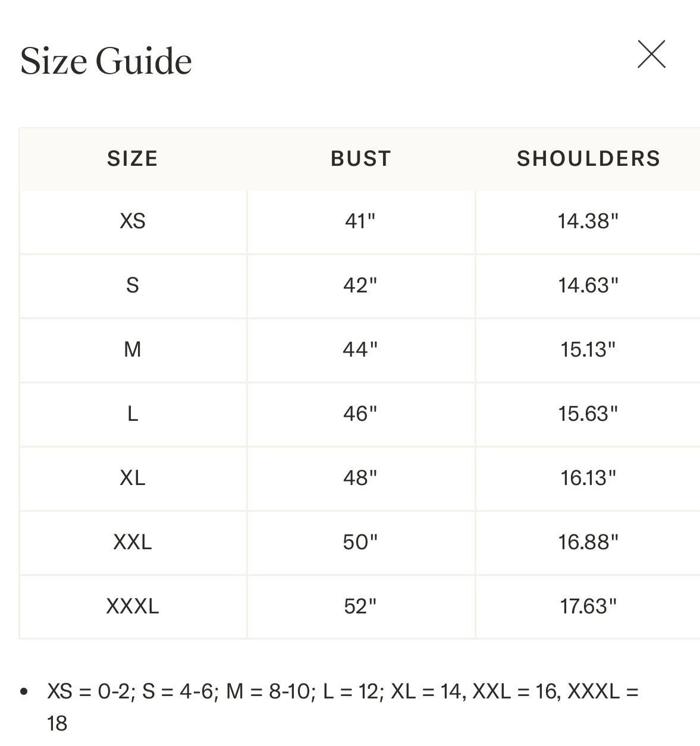Select the S size row label
This screenshot has height=746, width=700.
click(x=133, y=286)
